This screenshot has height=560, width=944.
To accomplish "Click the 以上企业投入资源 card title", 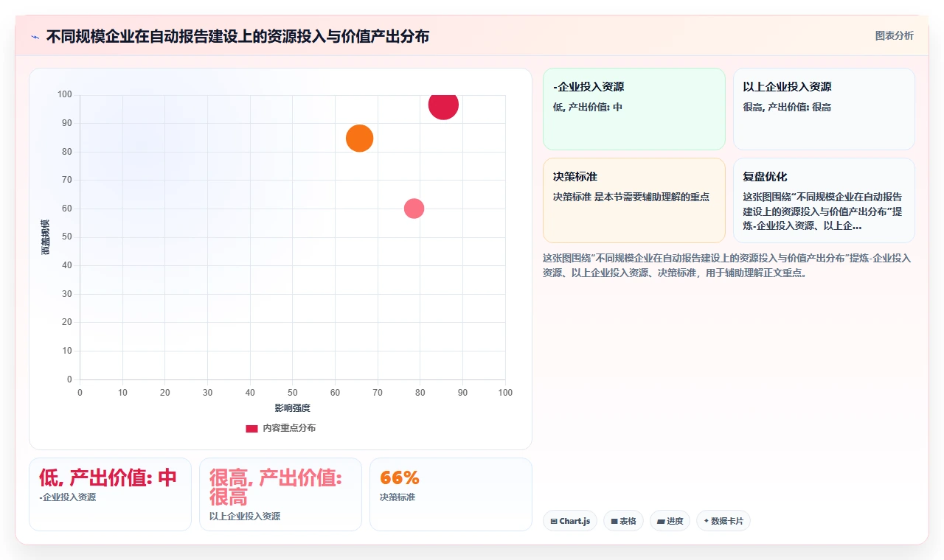I will pos(787,87).
